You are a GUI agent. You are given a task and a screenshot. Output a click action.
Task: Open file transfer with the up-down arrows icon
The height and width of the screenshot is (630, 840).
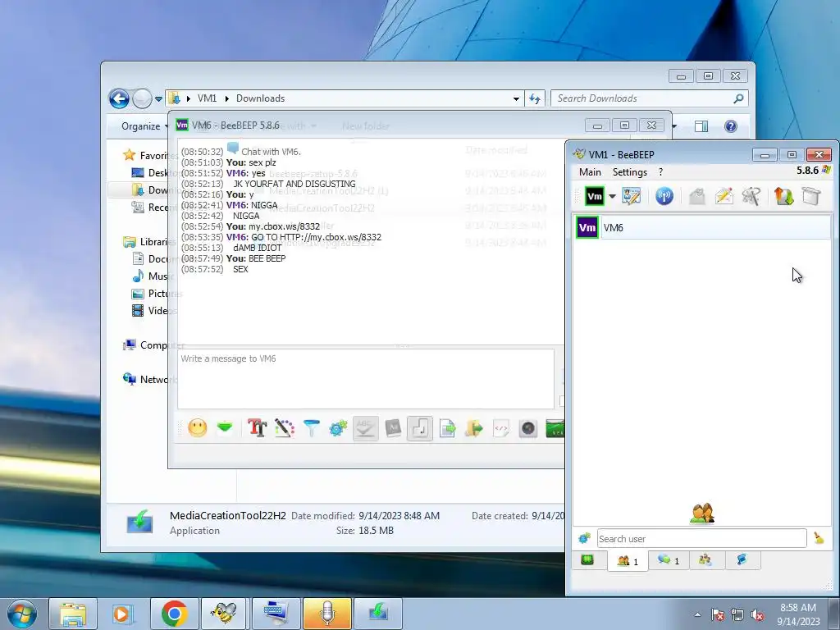coord(783,196)
